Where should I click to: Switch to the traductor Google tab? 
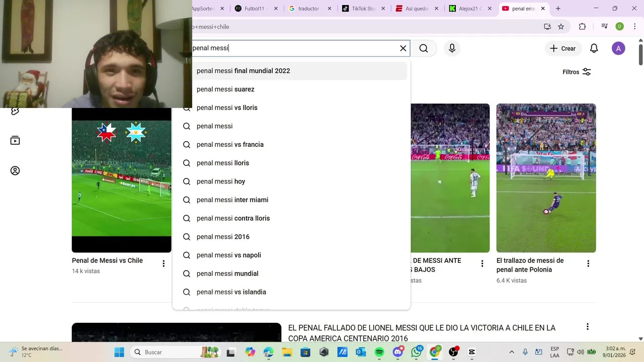(x=308, y=9)
